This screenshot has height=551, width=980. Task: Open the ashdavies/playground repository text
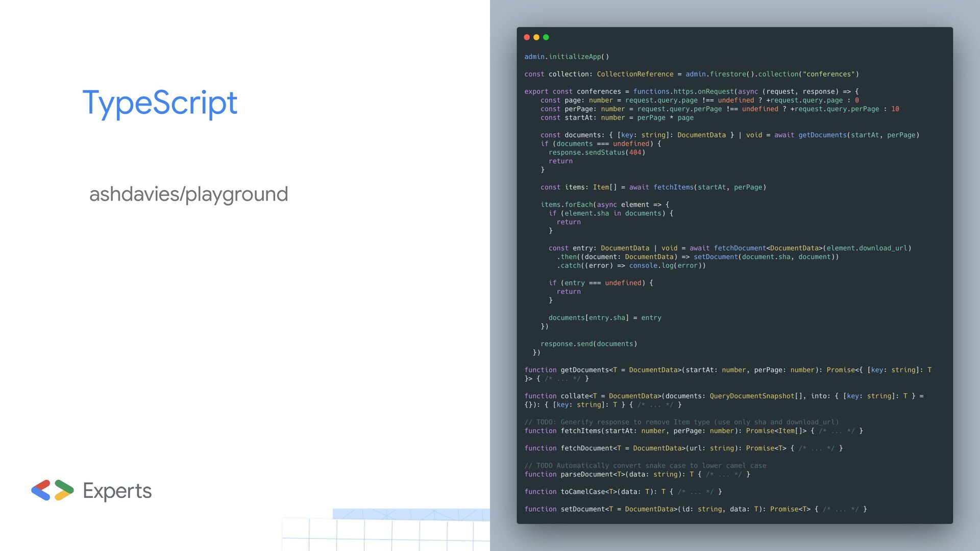(188, 194)
